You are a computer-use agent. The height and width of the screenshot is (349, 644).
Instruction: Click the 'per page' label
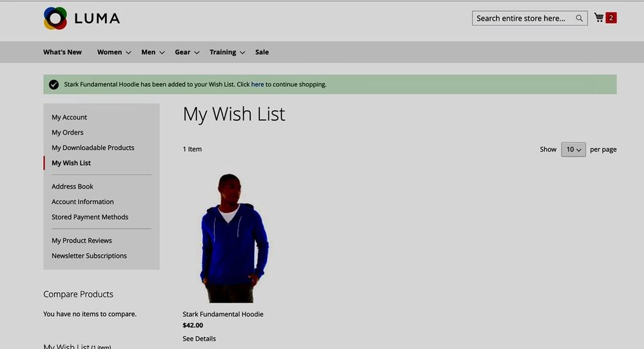pos(603,149)
